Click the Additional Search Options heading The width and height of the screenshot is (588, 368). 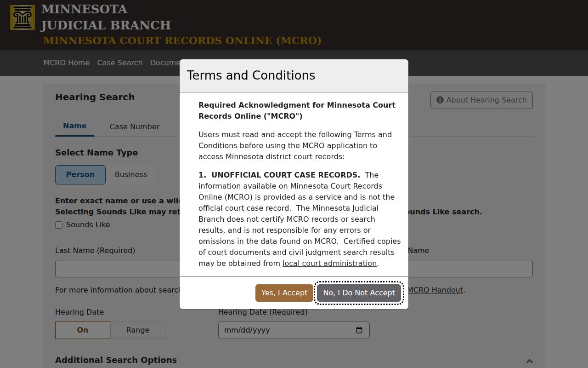pos(116,360)
